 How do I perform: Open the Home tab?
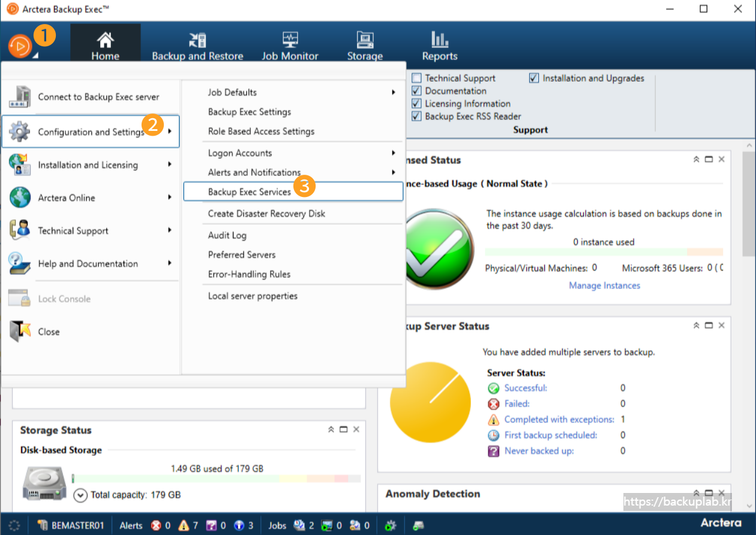tap(106, 44)
